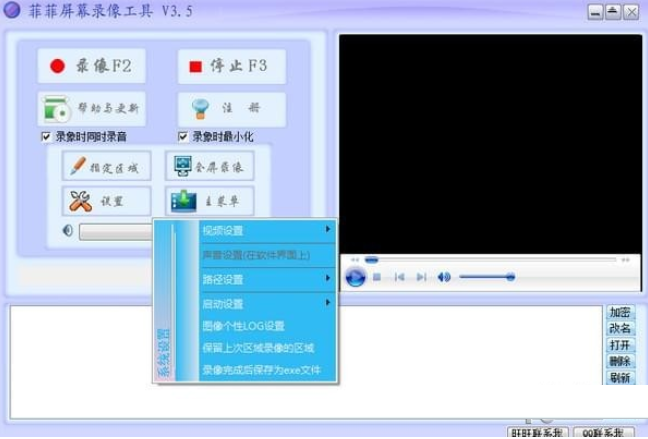The width and height of the screenshot is (648, 439).
Task: Mute the media player speaker icon
Action: (444, 277)
